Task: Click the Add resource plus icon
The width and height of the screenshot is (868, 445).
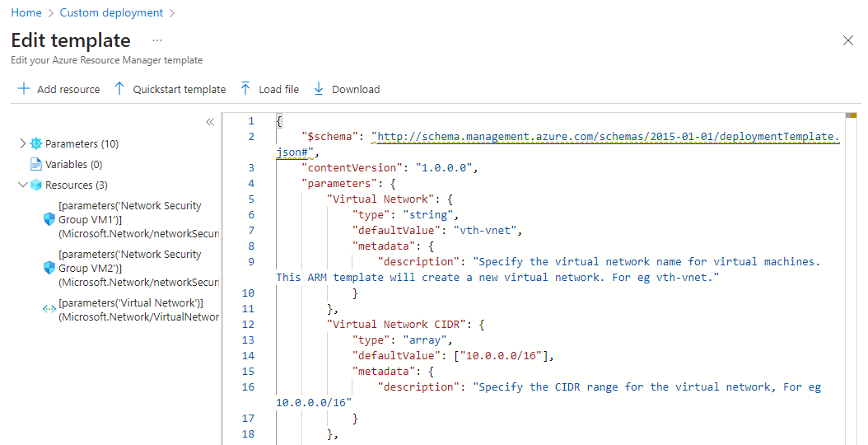Action: (x=24, y=89)
